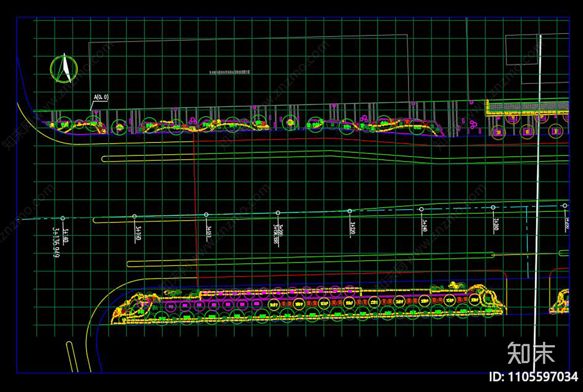Viewport: 583px width, 392px height.
Task: Pick the centerline marker circle above 3+160
Action: pyautogui.click(x=134, y=216)
